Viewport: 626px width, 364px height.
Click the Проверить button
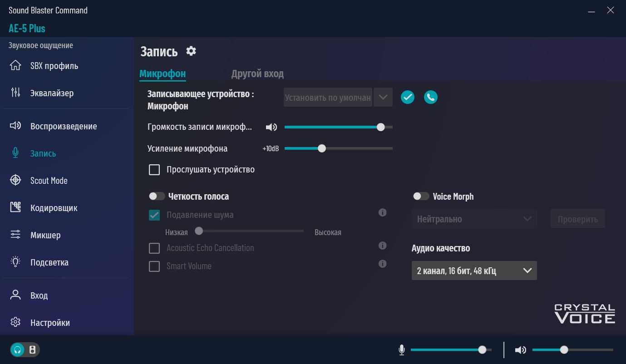click(577, 219)
